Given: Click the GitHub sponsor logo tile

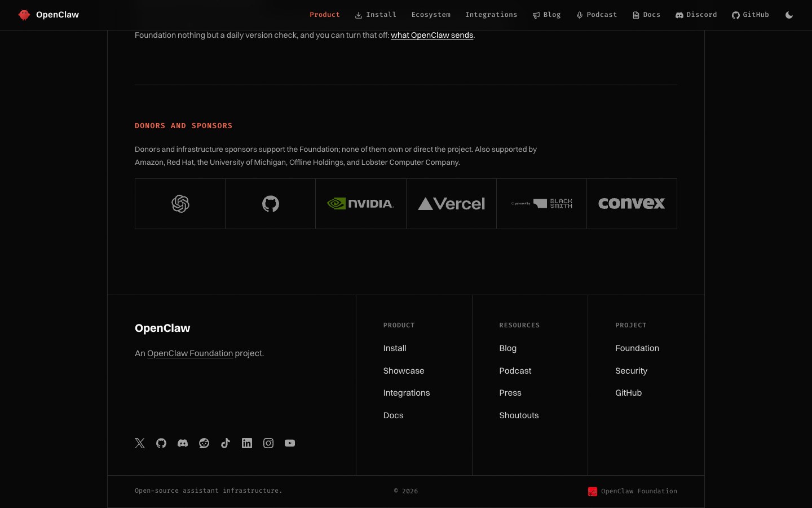Looking at the screenshot, I should click(x=271, y=204).
